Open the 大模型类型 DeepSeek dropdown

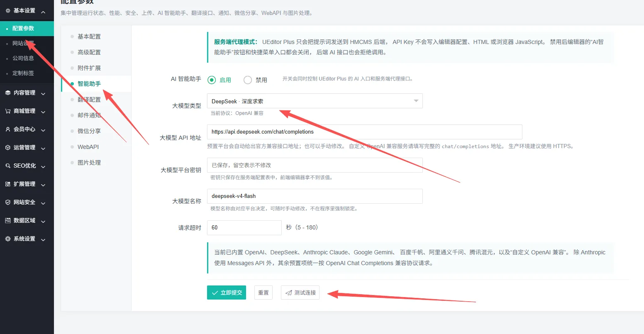coord(315,101)
